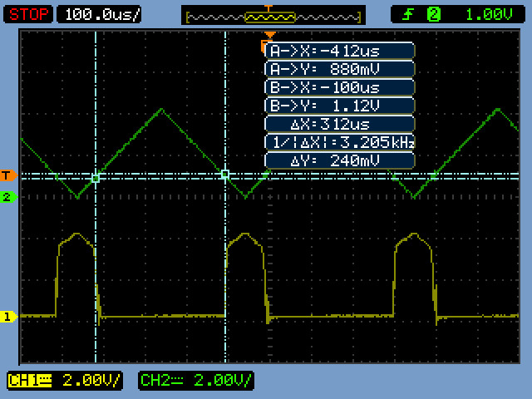
Task: Select the yellow channel 1 ground marker
Action: (7, 317)
